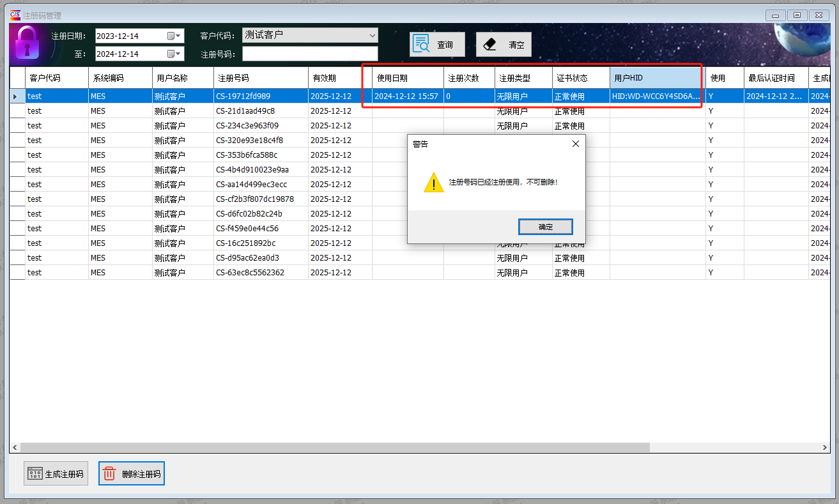This screenshot has height=504, width=839.
Task: Maximize the 注册码管理 window
Action: click(x=796, y=15)
